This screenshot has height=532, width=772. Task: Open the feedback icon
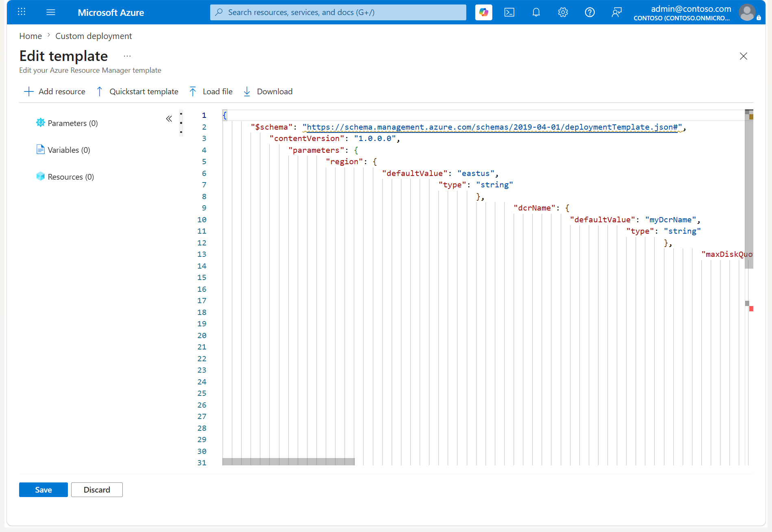click(x=617, y=12)
